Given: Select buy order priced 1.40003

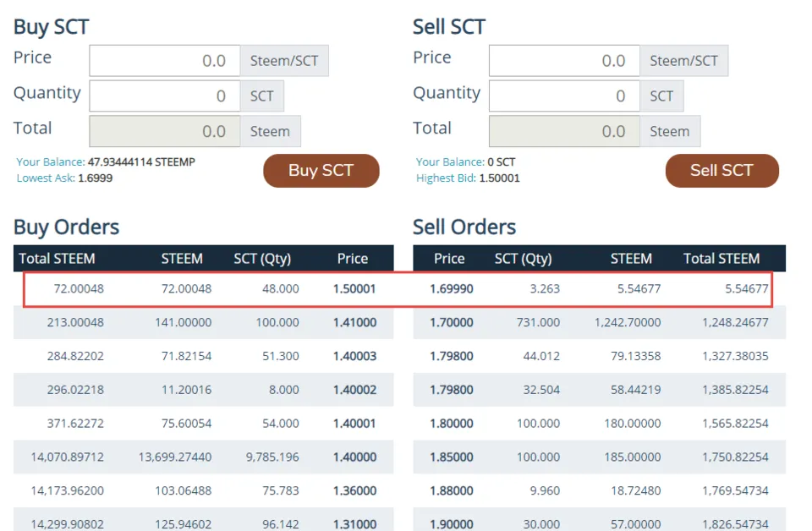Looking at the screenshot, I should point(204,356).
